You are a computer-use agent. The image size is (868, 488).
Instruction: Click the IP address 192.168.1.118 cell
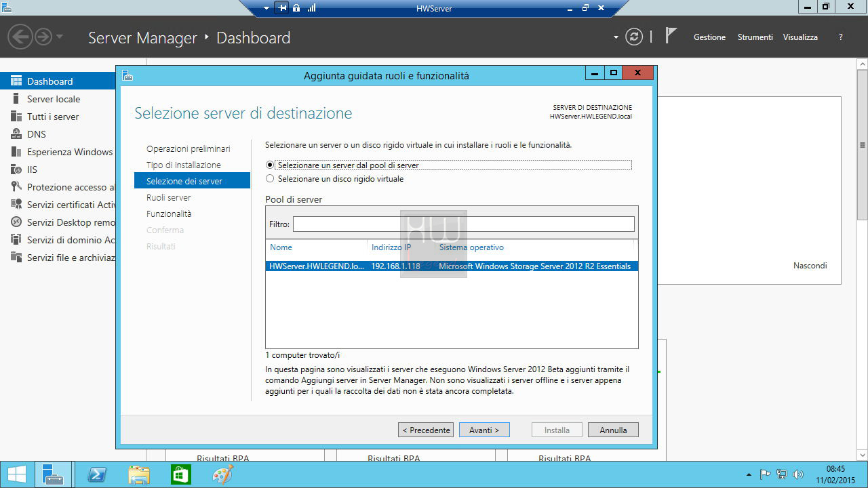coord(396,266)
